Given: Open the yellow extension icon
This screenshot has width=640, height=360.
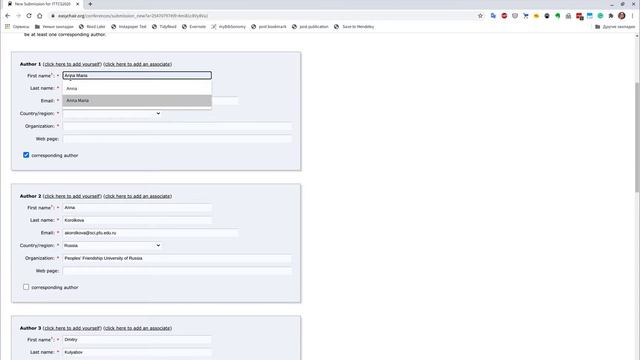Looking at the screenshot, I should 536,16.
